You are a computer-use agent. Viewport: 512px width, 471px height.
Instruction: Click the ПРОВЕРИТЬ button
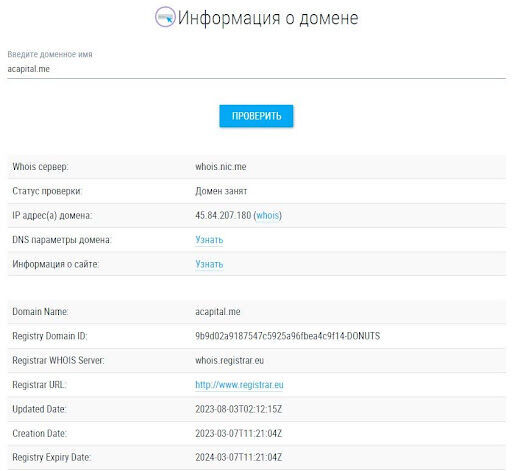(x=256, y=116)
